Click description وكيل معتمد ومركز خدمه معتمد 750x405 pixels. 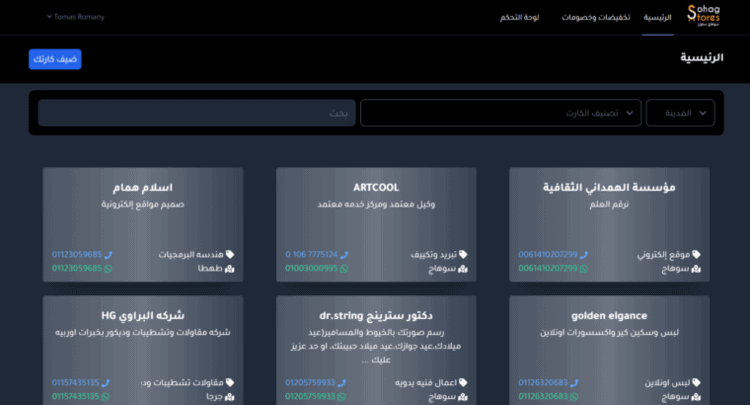(x=376, y=205)
